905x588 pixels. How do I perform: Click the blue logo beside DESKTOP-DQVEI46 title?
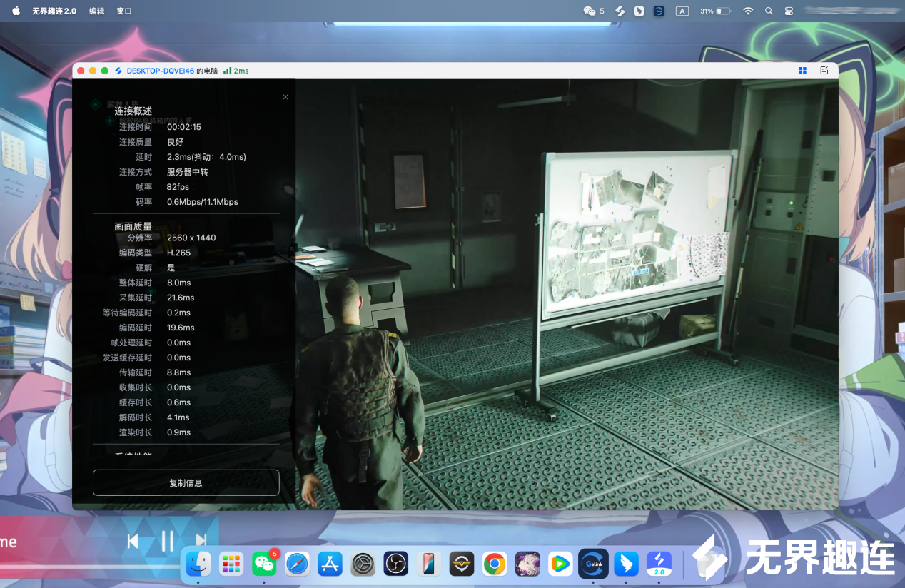(x=118, y=71)
